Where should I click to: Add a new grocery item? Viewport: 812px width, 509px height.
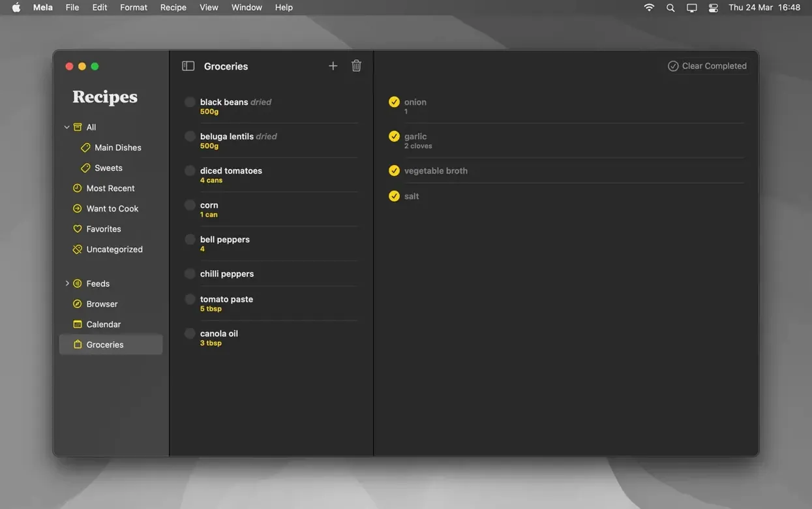[333, 66]
